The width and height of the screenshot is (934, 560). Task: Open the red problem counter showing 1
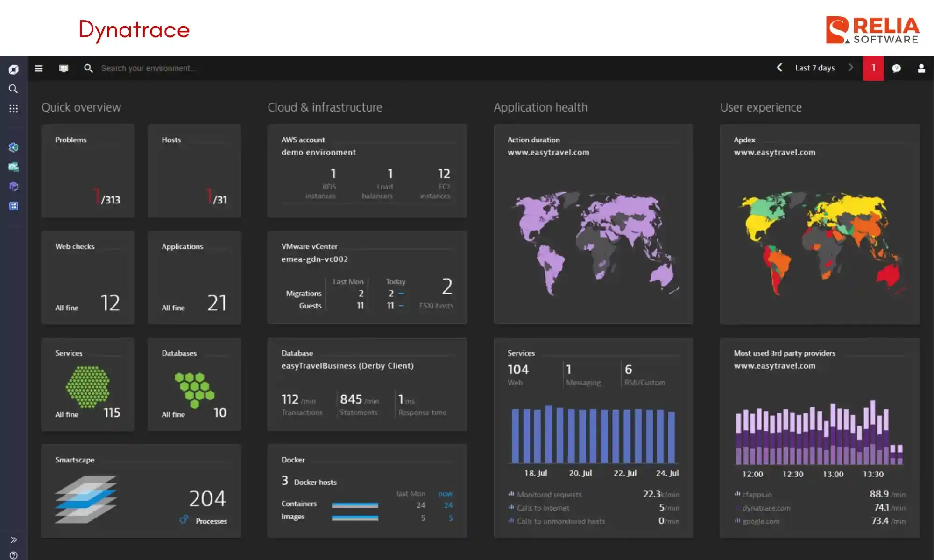(873, 68)
